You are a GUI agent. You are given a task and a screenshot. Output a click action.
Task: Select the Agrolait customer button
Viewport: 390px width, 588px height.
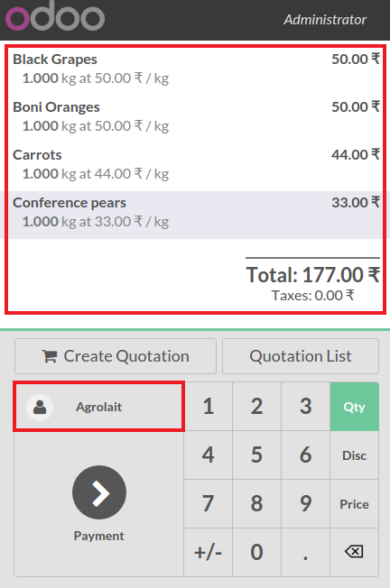pyautogui.click(x=99, y=407)
